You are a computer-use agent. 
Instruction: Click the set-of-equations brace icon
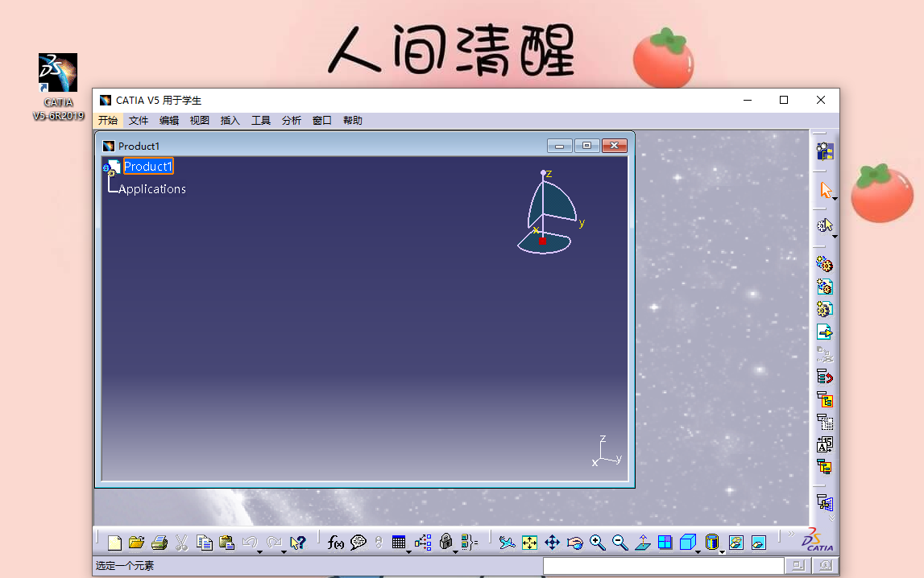(x=470, y=543)
